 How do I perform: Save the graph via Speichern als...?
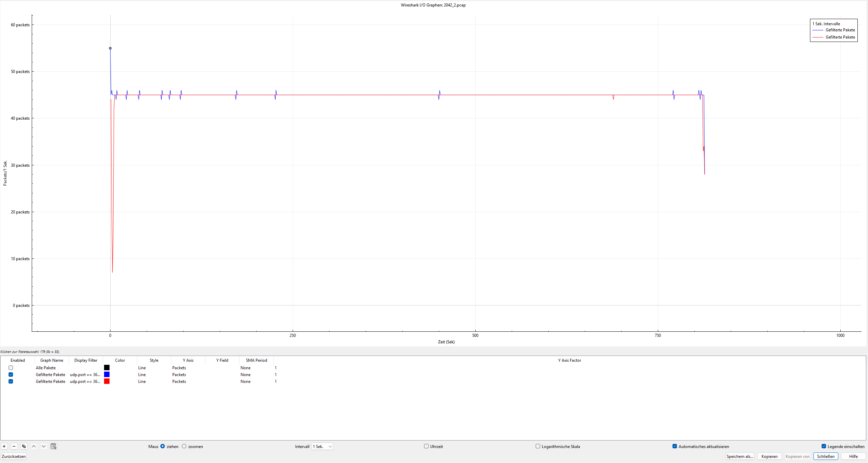pos(740,456)
